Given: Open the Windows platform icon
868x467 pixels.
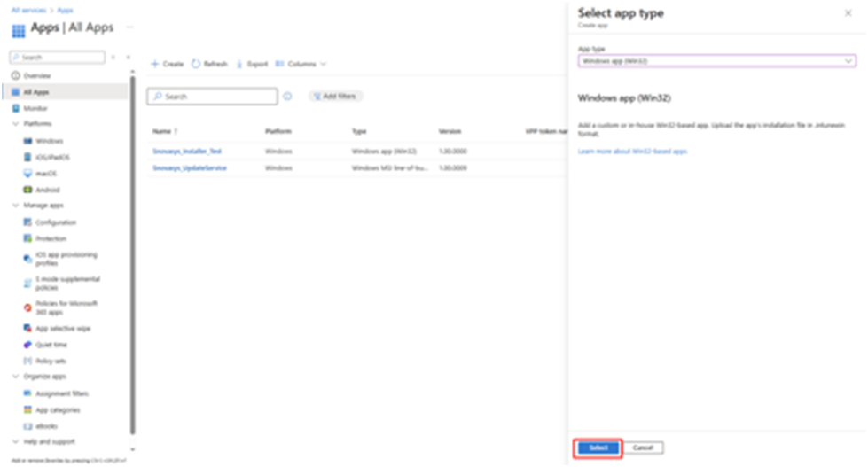Looking at the screenshot, I should pos(27,141).
